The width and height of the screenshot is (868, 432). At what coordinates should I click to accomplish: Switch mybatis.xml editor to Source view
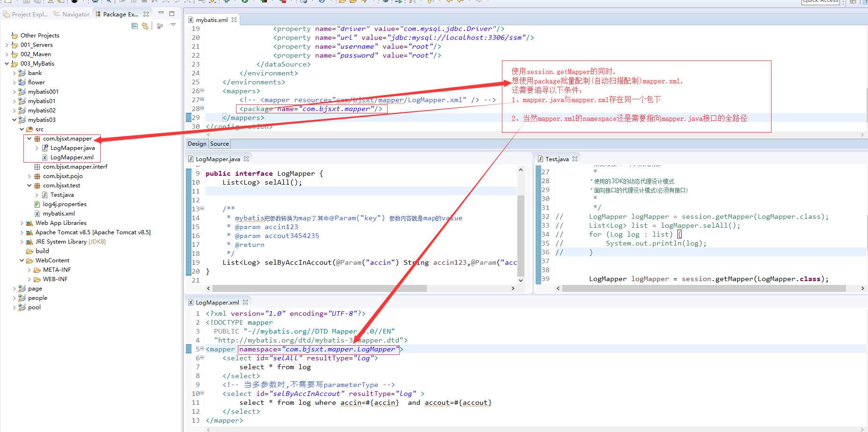tap(220, 144)
